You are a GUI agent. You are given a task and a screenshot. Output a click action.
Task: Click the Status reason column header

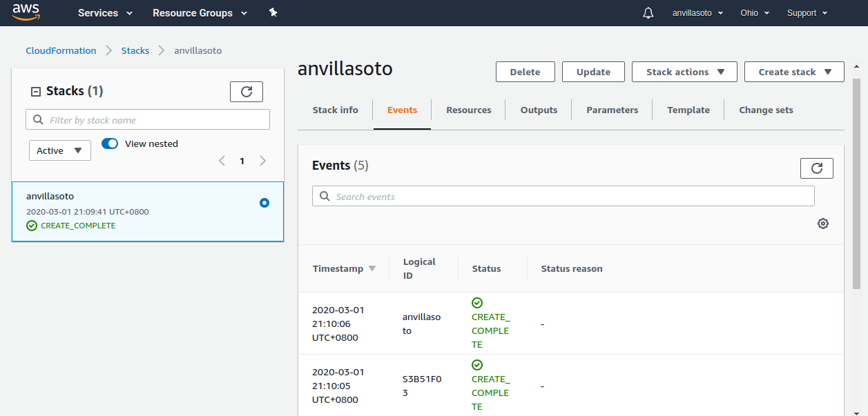[x=572, y=268]
